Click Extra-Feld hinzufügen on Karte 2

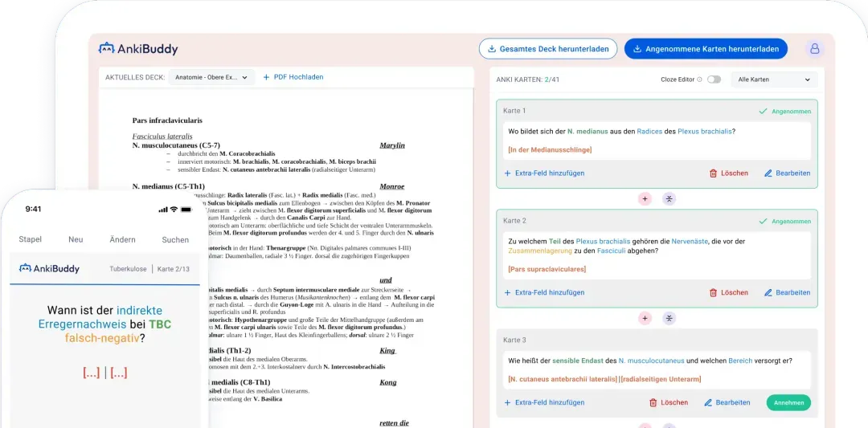click(x=544, y=292)
